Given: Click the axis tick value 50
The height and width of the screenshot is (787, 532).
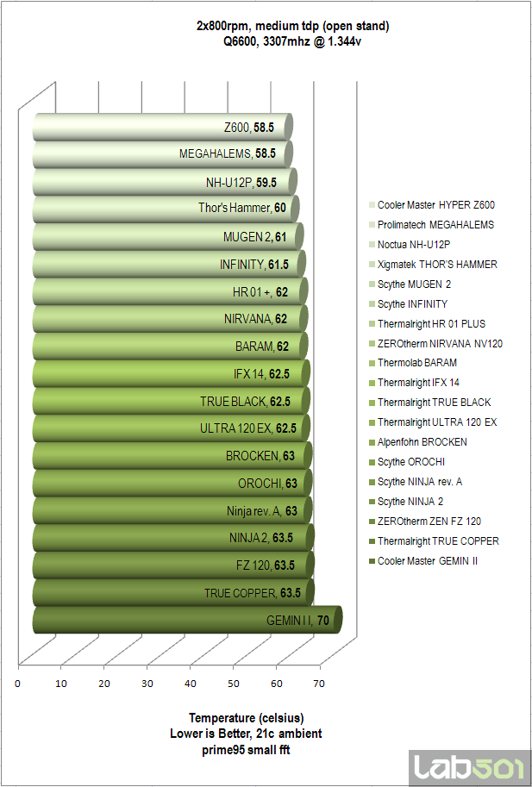Looking at the screenshot, I should [234, 684].
